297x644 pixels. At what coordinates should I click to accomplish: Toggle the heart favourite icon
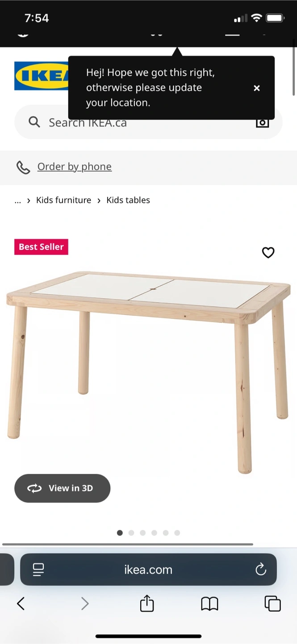point(268,253)
